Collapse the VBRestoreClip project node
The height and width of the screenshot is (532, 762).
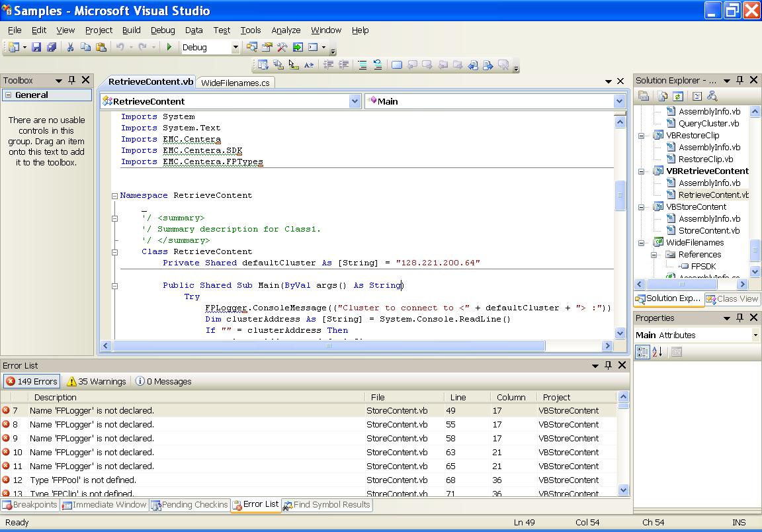(642, 136)
